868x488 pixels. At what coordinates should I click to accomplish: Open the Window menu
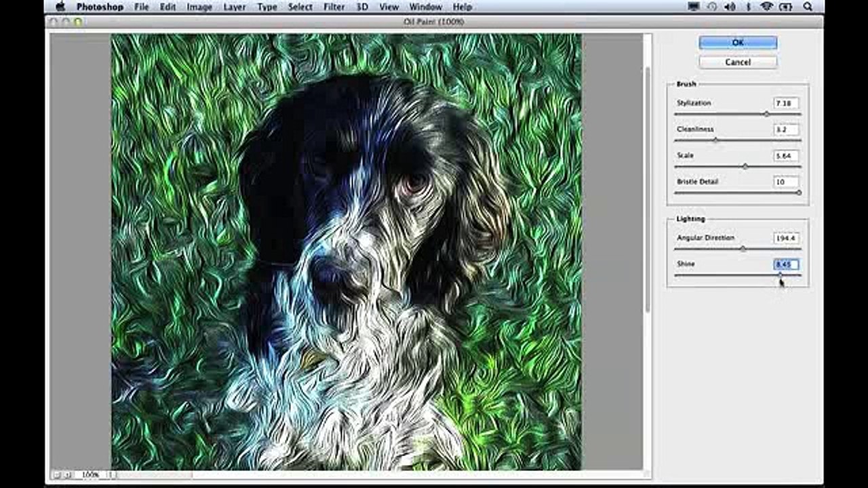pos(426,7)
